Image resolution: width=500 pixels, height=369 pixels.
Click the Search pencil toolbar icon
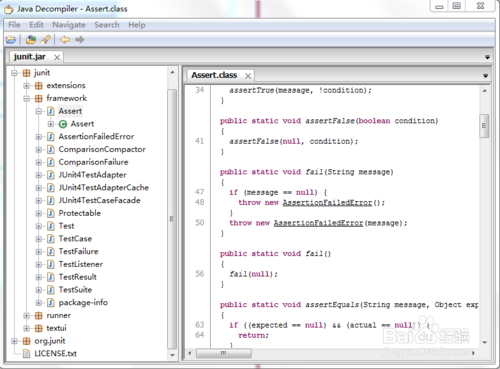(x=45, y=40)
